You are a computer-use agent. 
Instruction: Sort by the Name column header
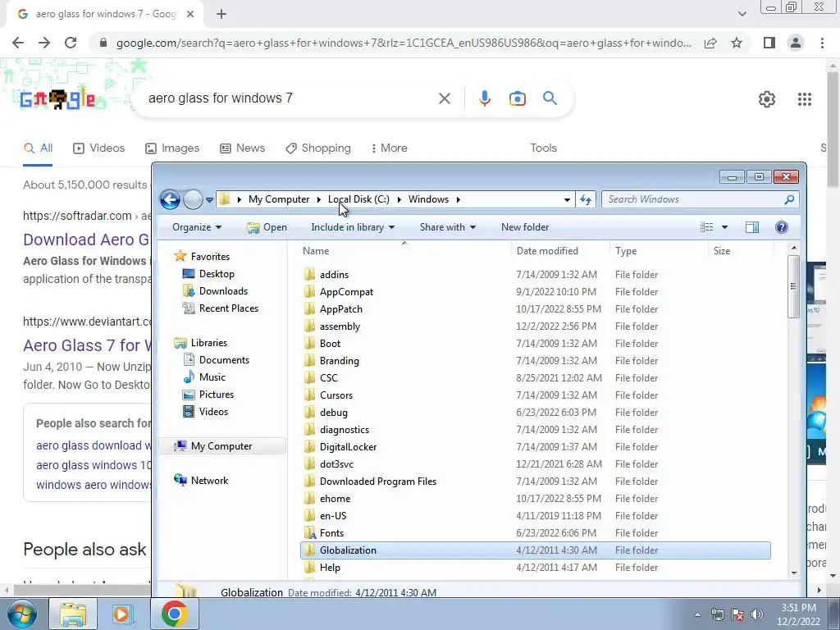(x=404, y=251)
